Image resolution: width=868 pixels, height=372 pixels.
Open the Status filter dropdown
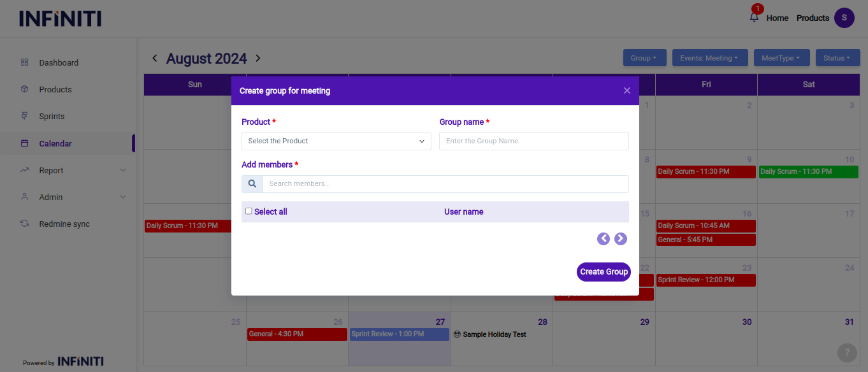click(x=837, y=58)
